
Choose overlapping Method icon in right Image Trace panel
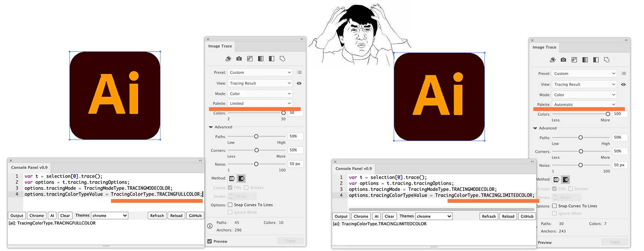[565, 180]
